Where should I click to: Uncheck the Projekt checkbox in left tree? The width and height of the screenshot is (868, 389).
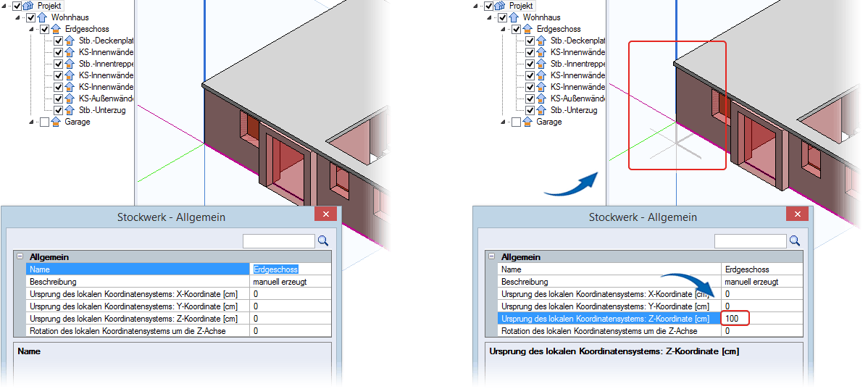[17, 6]
